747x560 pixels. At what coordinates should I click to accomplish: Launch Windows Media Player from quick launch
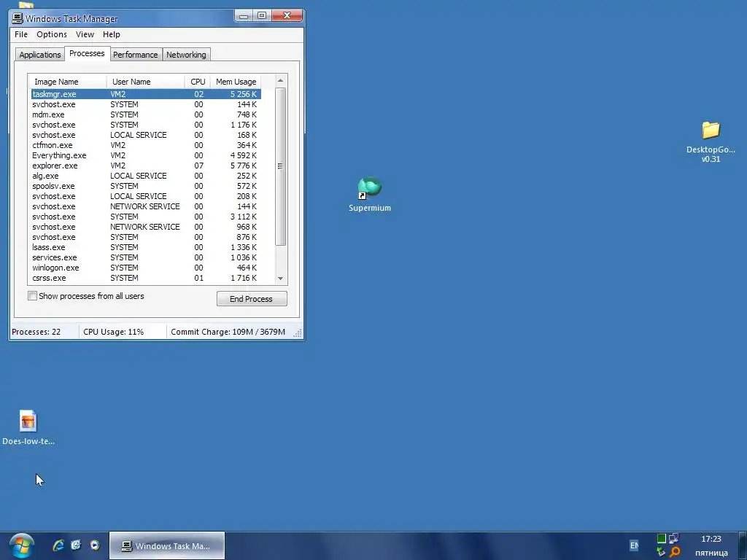click(x=95, y=545)
